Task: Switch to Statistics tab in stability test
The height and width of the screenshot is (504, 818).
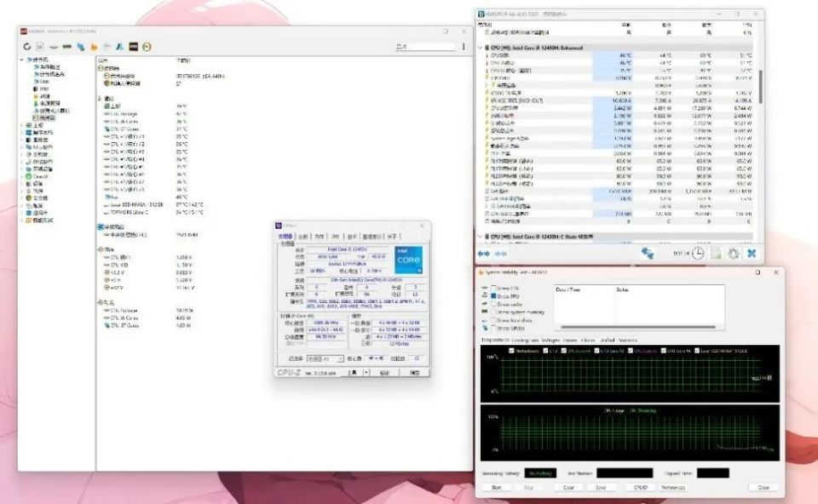Action: point(628,340)
